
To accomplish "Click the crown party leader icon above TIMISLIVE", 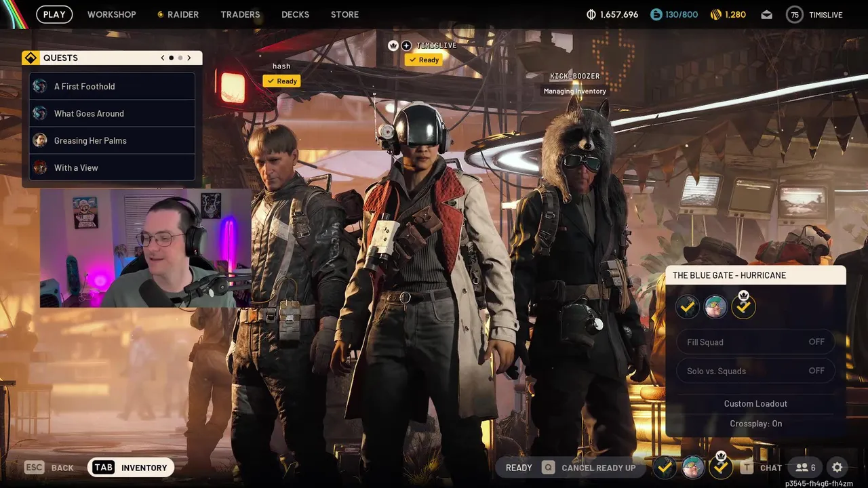I will 393,45.
